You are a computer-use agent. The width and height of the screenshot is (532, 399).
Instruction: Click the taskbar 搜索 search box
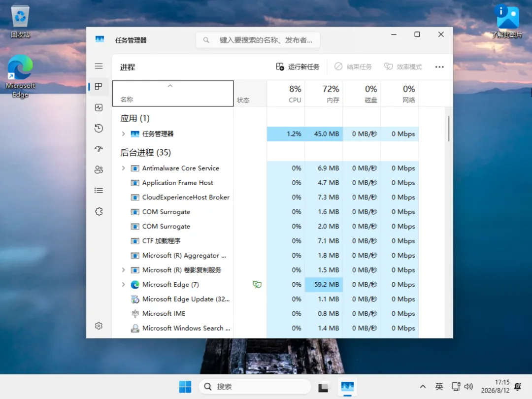[x=255, y=387]
